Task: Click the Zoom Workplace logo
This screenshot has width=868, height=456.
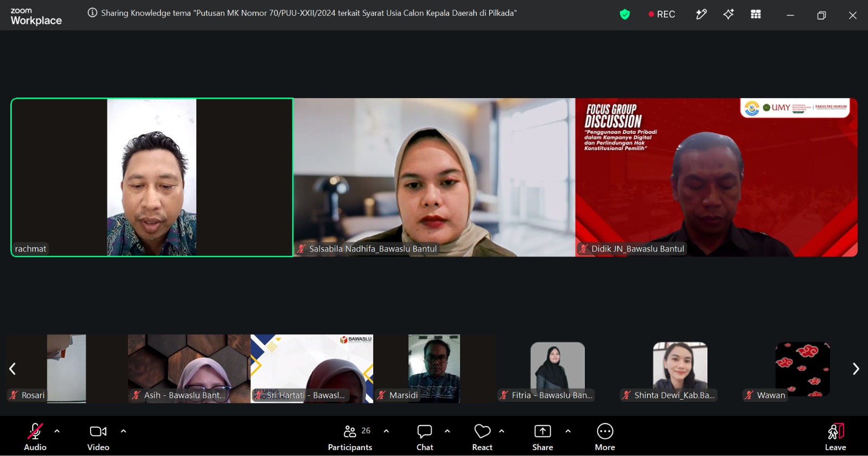Action: tap(36, 17)
